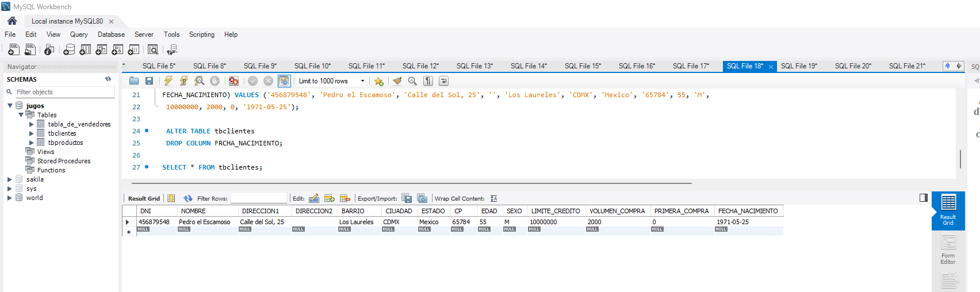Refresh the schemas list
This screenshot has height=292, width=980.
click(x=108, y=79)
